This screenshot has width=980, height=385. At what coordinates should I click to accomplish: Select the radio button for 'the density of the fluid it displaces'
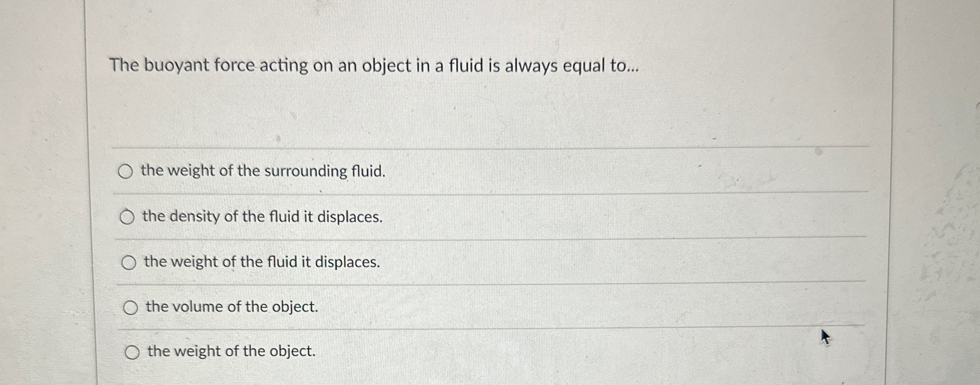[127, 218]
